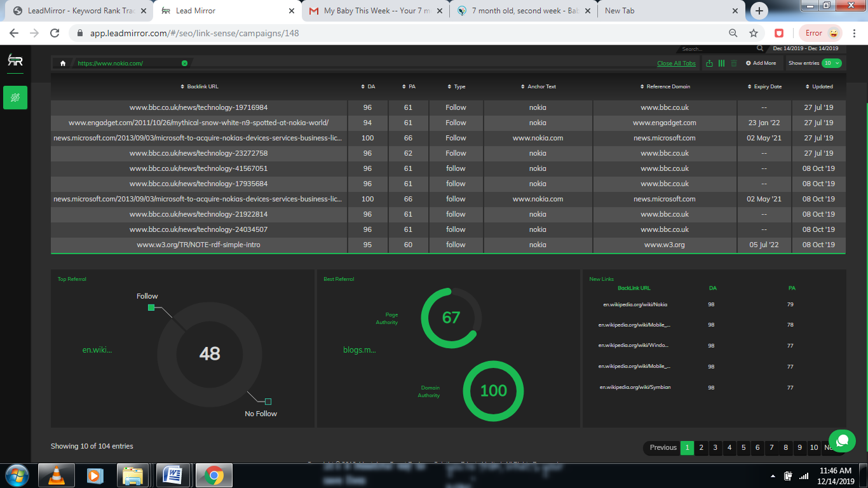Close the nokia.com campaign tab
This screenshot has height=488, width=868.
coord(184,64)
